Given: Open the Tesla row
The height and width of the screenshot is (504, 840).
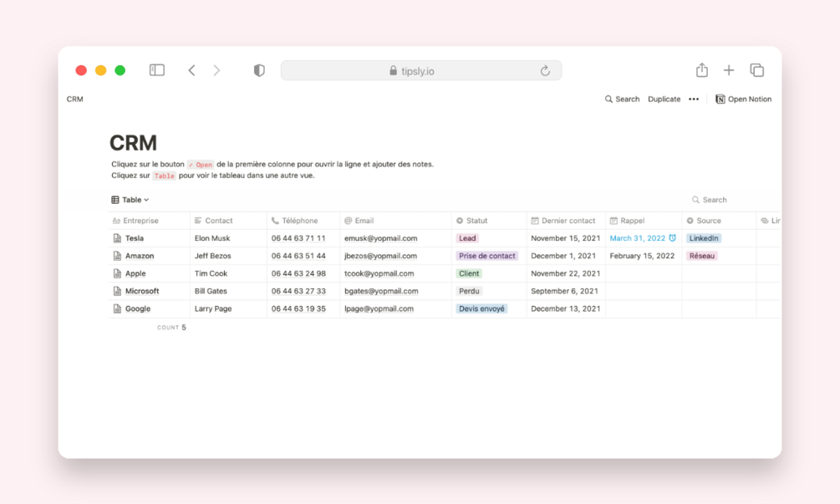Looking at the screenshot, I should [135, 238].
